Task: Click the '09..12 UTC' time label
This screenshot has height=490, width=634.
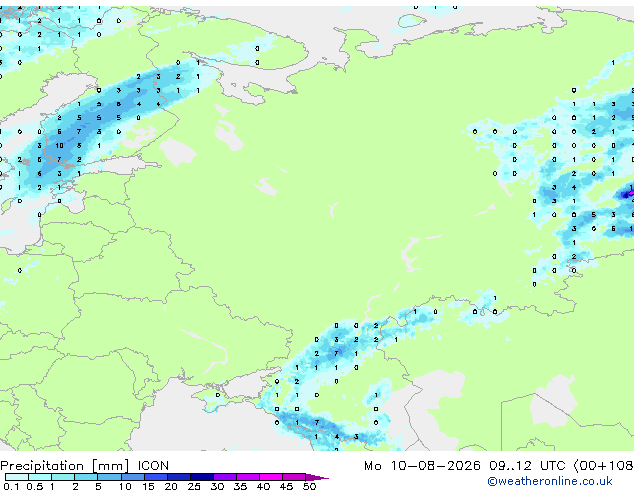Action: tap(527, 466)
